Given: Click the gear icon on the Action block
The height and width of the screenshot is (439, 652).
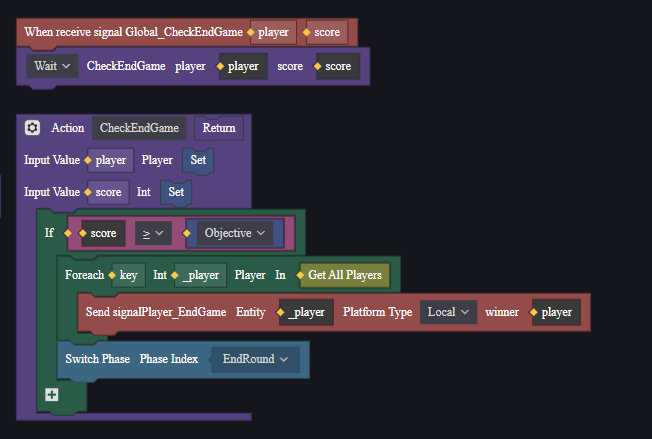Looking at the screenshot, I should click(32, 128).
